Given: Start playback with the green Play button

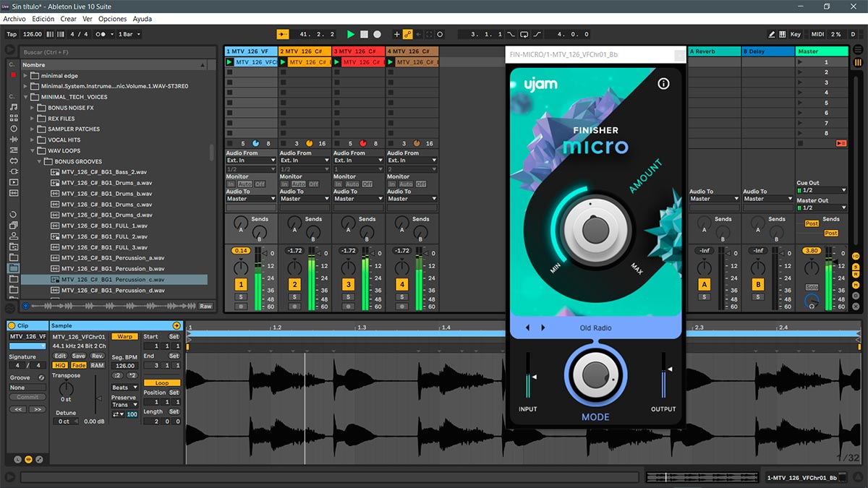Looking at the screenshot, I should pos(351,34).
